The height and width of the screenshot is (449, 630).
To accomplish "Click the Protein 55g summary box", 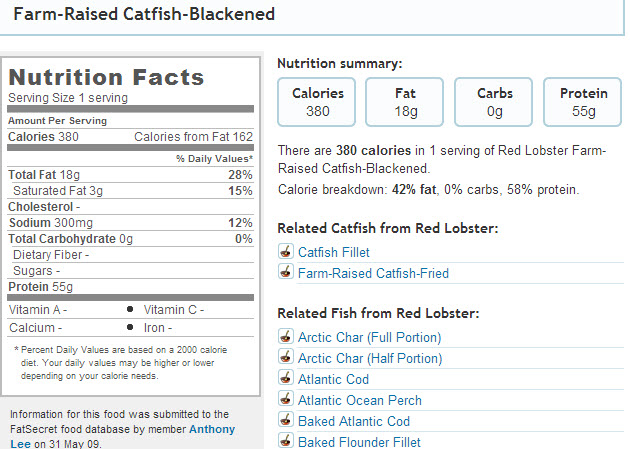I will pos(583,102).
